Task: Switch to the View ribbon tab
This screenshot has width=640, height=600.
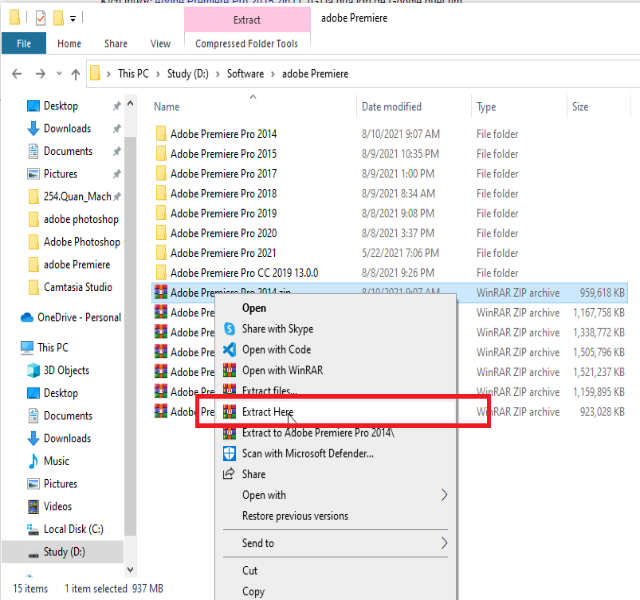Action: point(160,44)
